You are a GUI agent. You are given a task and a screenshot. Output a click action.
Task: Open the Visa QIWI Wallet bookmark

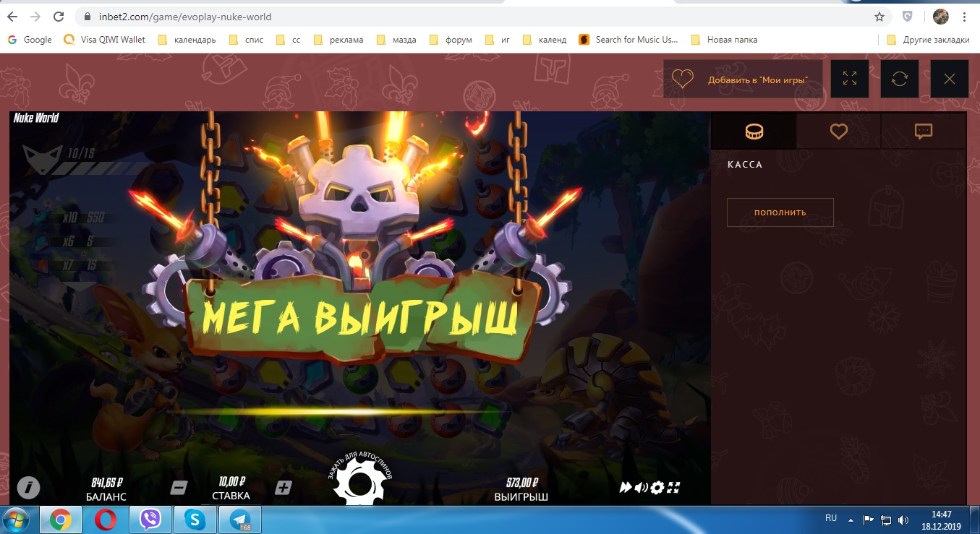click(x=105, y=40)
